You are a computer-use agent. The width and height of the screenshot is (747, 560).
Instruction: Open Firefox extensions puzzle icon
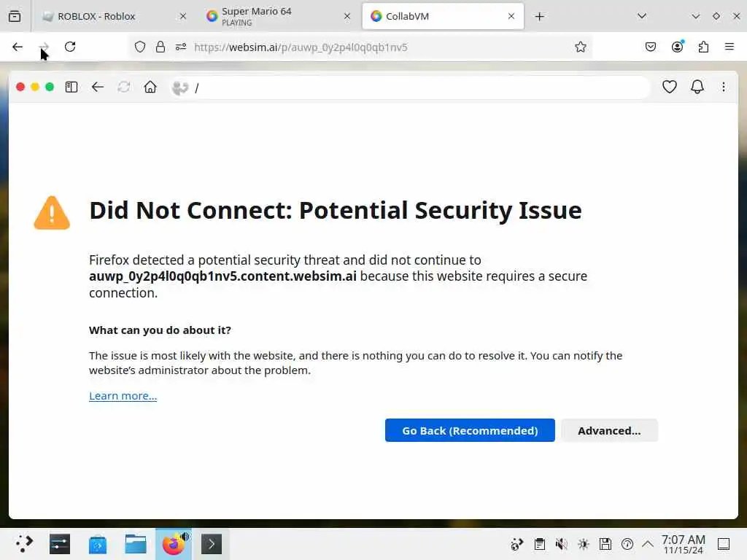703,47
